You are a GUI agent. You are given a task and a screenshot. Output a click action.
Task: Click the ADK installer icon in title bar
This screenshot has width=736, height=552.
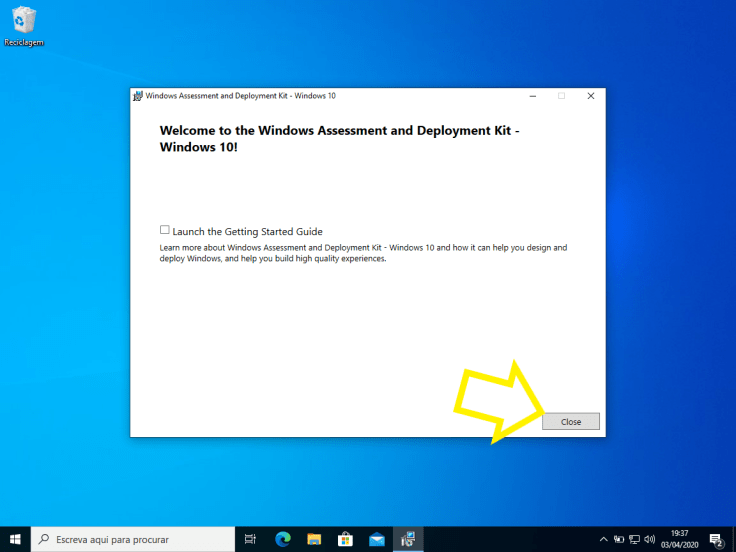[x=138, y=96]
